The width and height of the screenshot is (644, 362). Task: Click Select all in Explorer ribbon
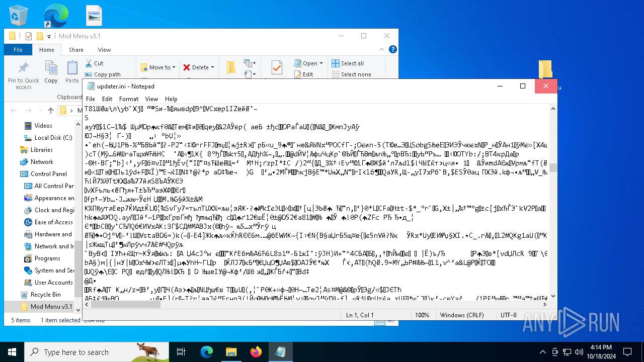348,63
